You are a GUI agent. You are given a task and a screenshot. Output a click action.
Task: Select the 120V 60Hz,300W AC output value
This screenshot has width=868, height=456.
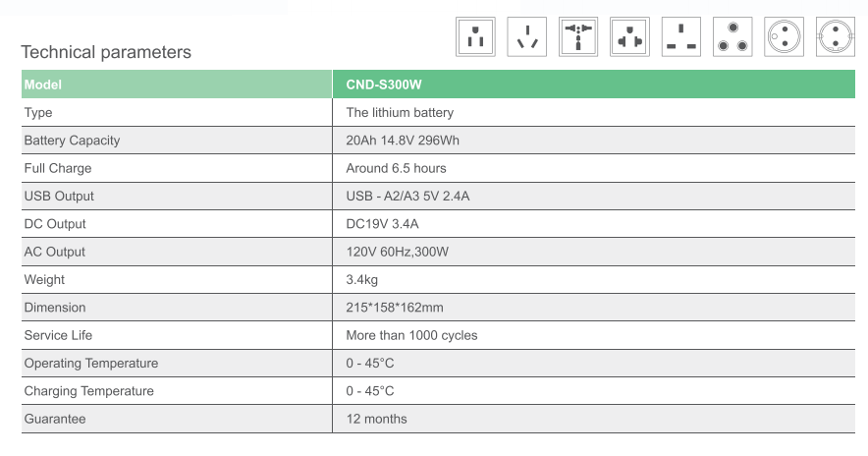(x=398, y=253)
